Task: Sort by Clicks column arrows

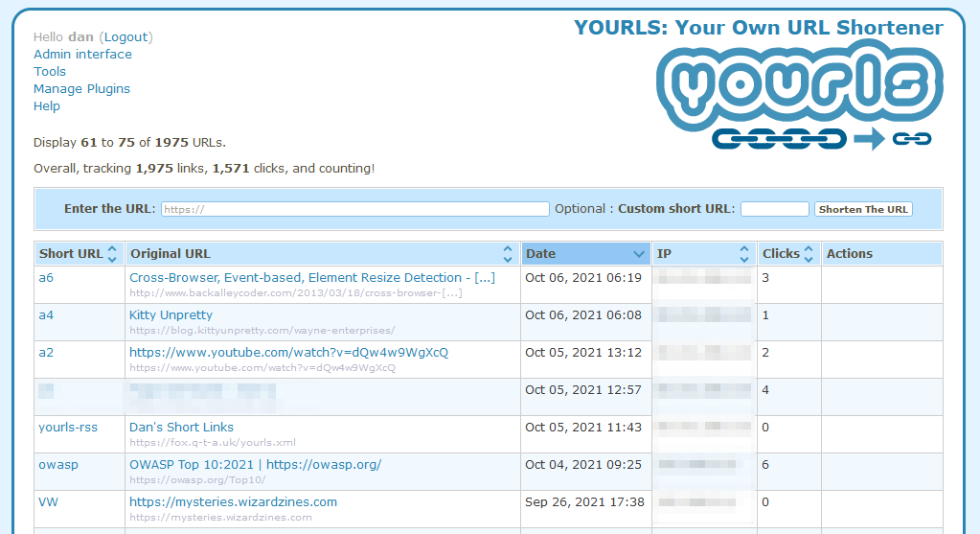Action: [809, 254]
